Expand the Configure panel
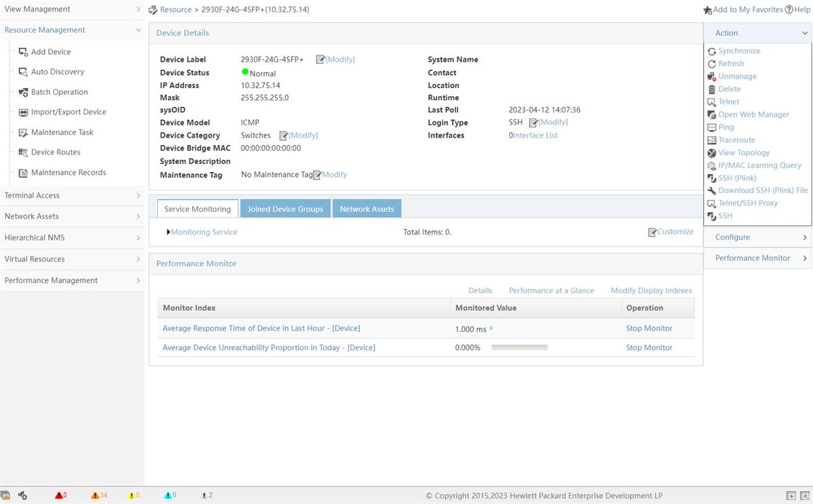Screen dimensions: 813x504 [757, 237]
